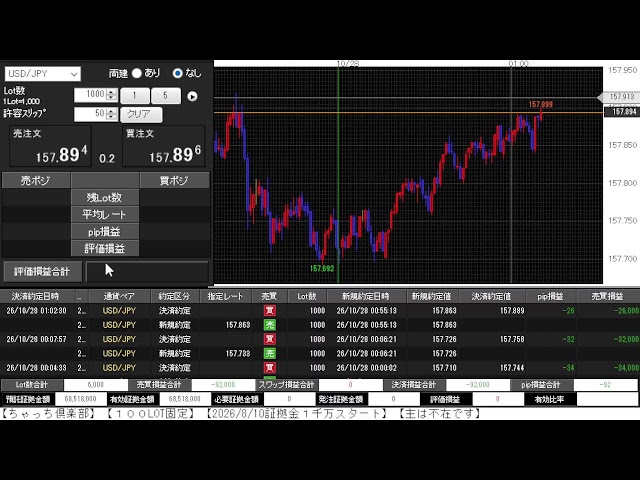The width and height of the screenshot is (640, 480).
Task: Click the 平均レート label
Action: click(x=104, y=215)
